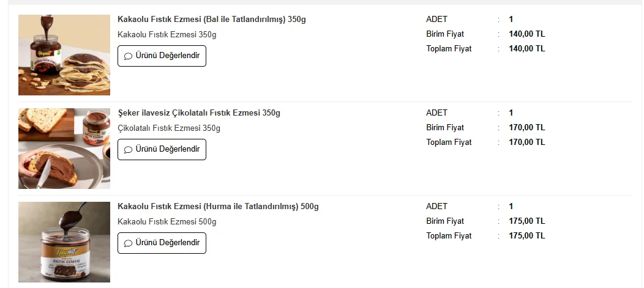Viewport: 644px width, 288px height.
Task: Open Şeker ilavesiz Çikolatalı Fıstık Ezmesi 350g title
Action: click(x=198, y=113)
